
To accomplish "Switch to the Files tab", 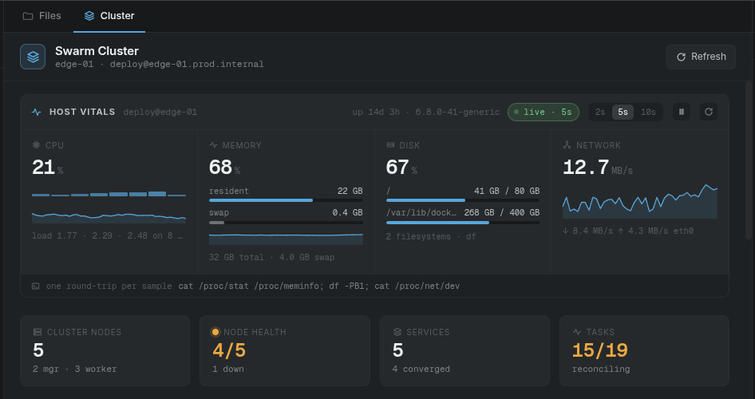I will [42, 16].
